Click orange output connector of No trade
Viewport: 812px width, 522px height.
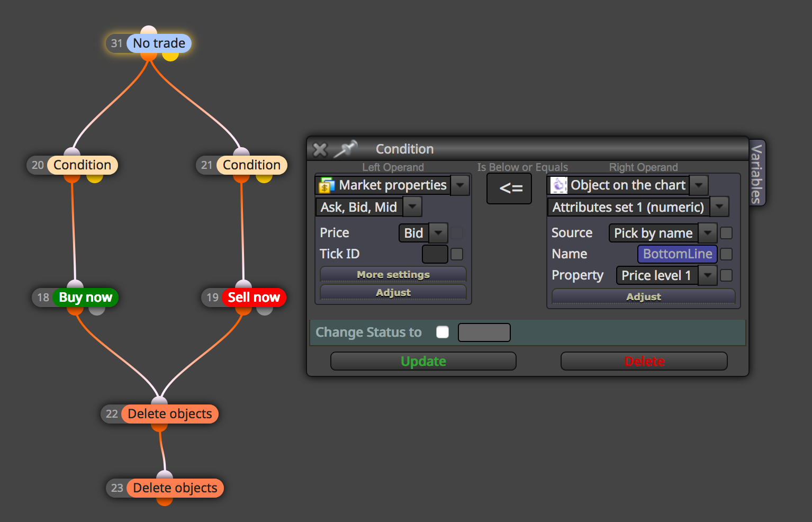(149, 57)
